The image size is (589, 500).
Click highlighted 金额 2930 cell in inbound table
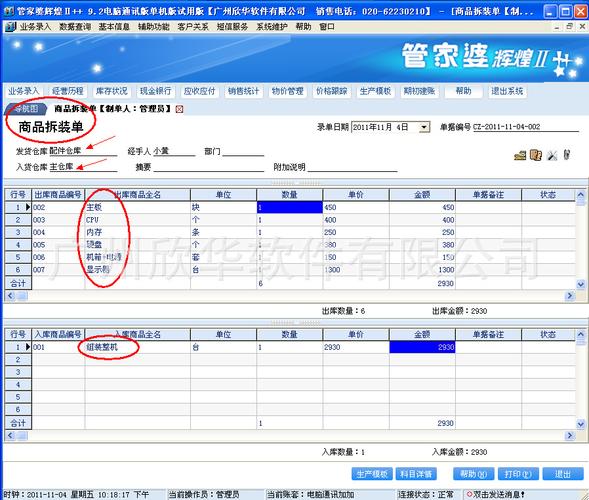coord(422,347)
